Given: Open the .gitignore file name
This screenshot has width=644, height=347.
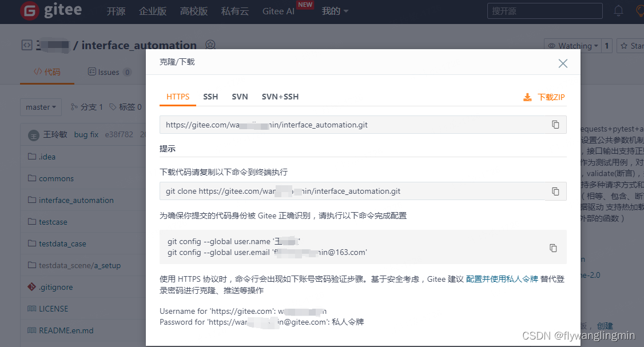Looking at the screenshot, I should pyautogui.click(x=56, y=287).
